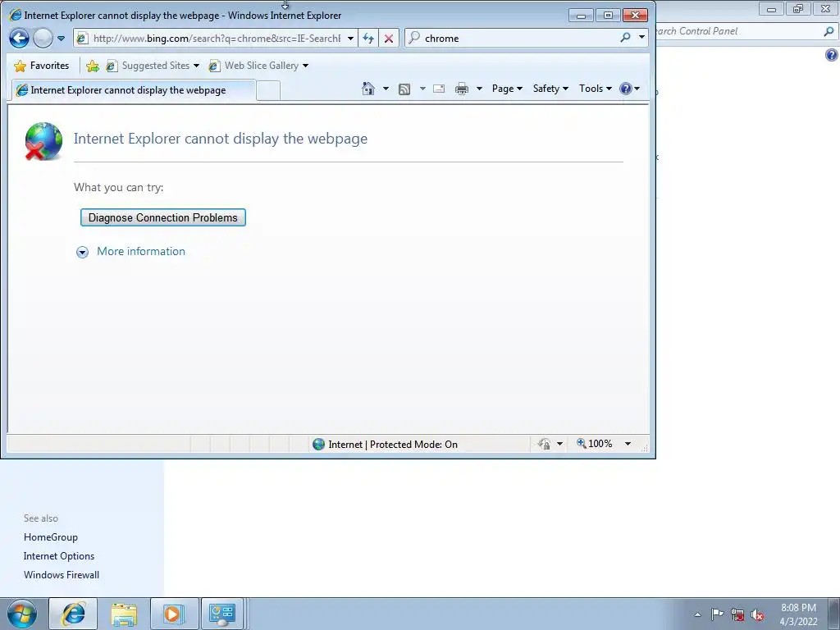Open the Windows Start orb

click(x=22, y=614)
